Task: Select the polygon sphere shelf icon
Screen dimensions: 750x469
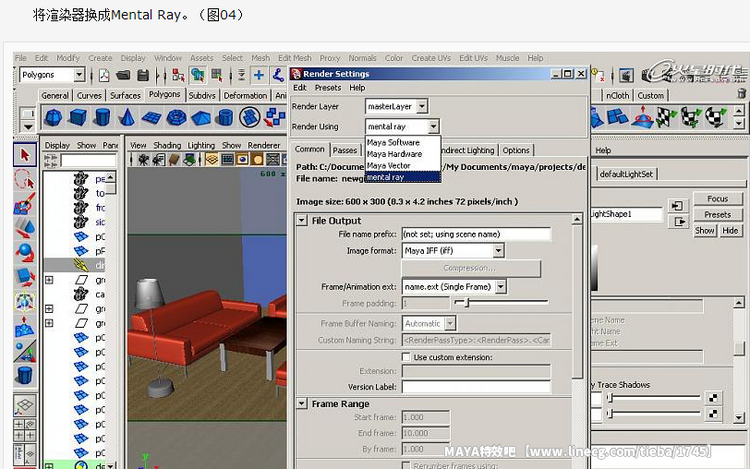Action: [53, 118]
